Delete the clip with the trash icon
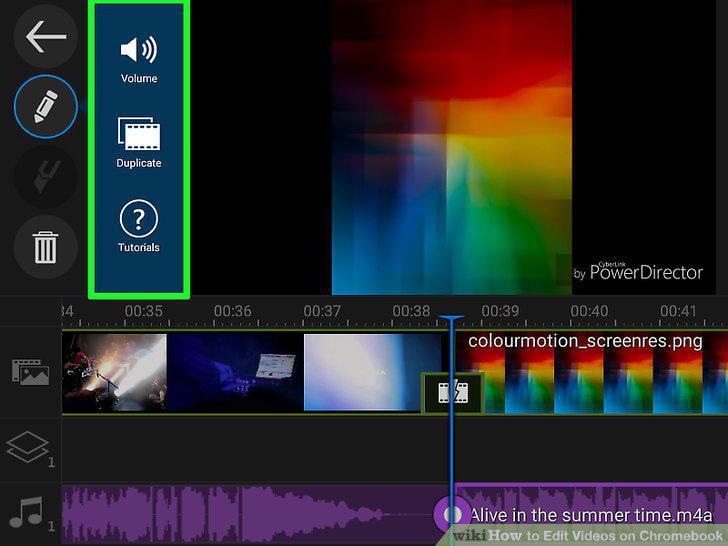728x546 pixels. [46, 247]
